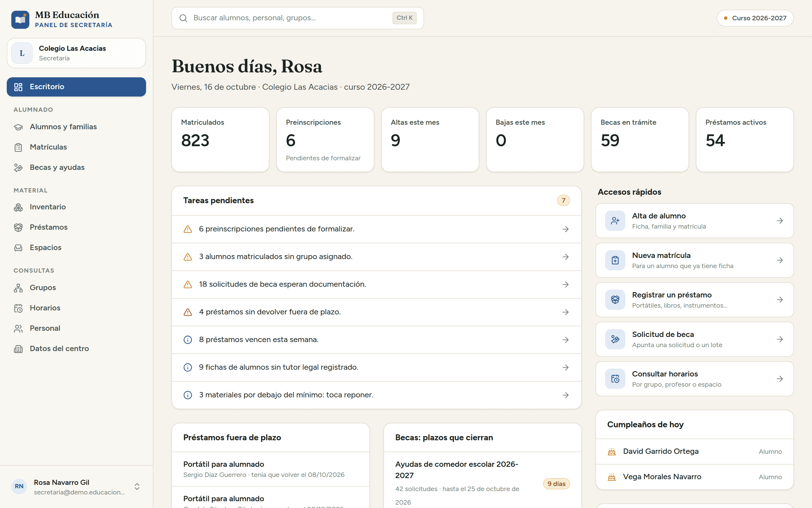This screenshot has height=508, width=812.
Task: Click arrow on 6 preinscripciones pendientes task
Action: (x=565, y=229)
